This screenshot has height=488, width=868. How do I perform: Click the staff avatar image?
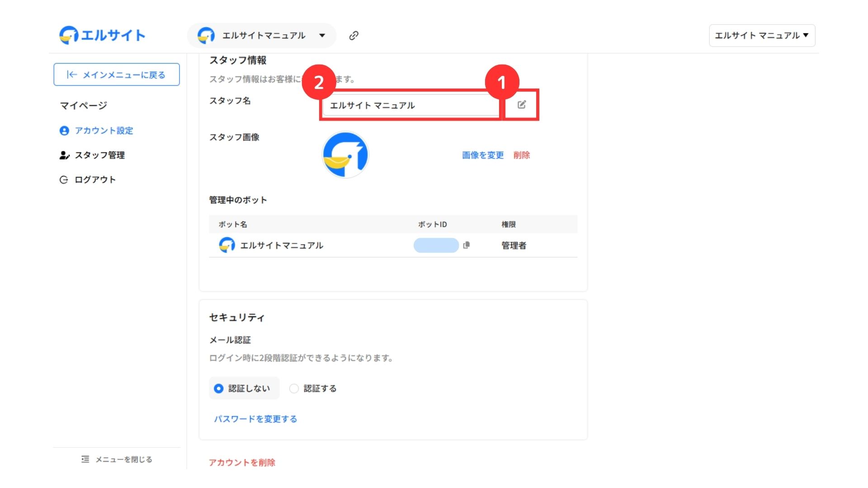345,155
